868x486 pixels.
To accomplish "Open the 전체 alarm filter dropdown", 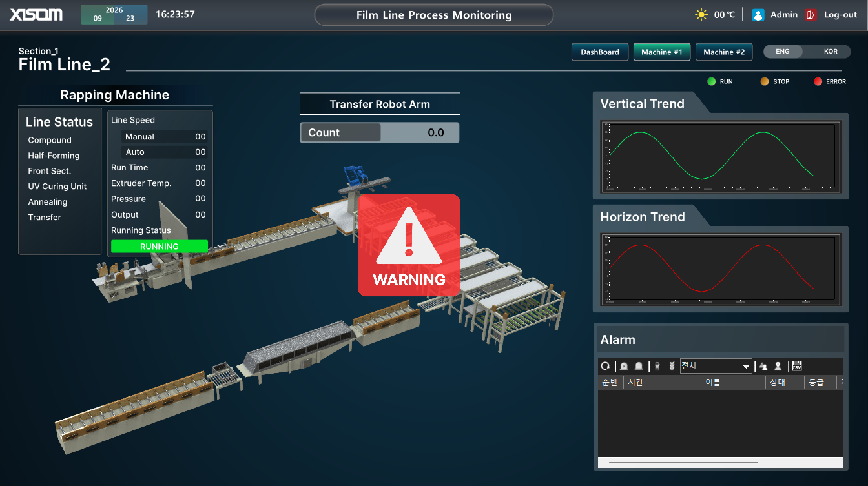I will tap(716, 366).
